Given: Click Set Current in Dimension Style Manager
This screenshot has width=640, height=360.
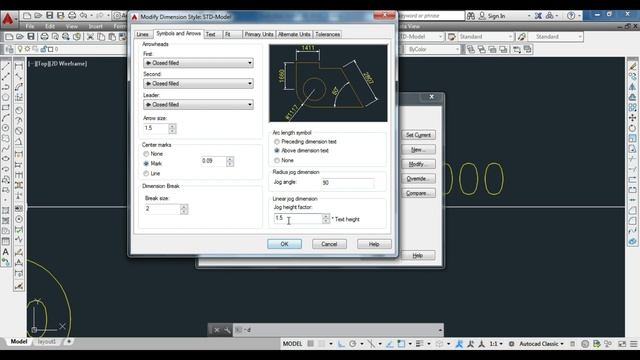Looking at the screenshot, I should [x=418, y=135].
